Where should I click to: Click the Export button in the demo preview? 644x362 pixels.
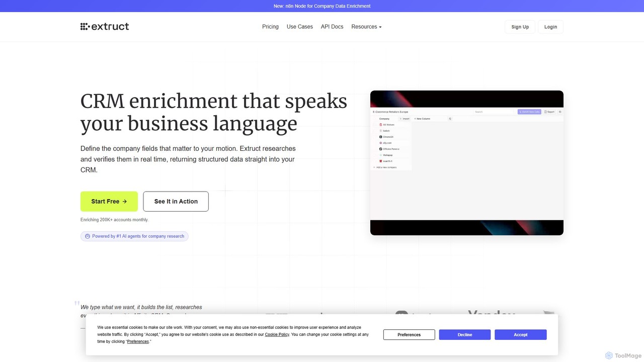[x=549, y=112]
